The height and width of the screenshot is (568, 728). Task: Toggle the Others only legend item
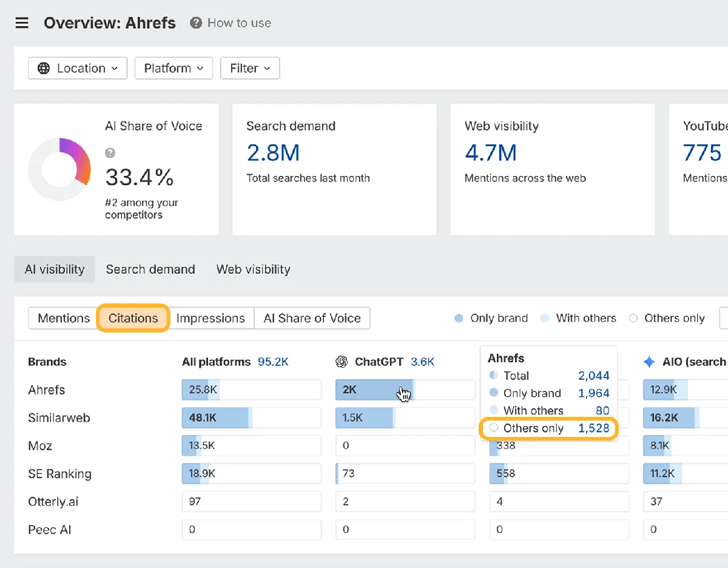(667, 318)
